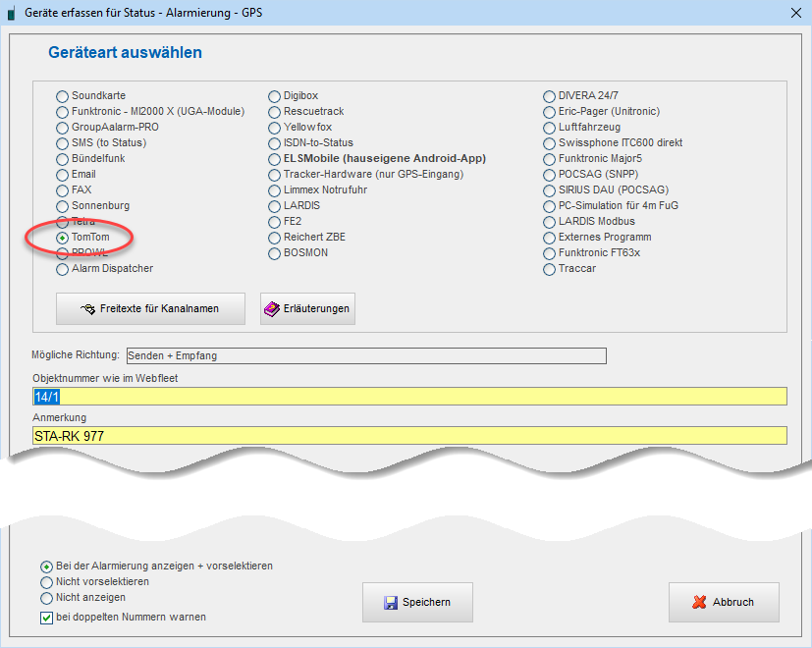This screenshot has width=812, height=648.
Task: Uncheck bei doppelten Nummern warnen
Action: [x=46, y=618]
